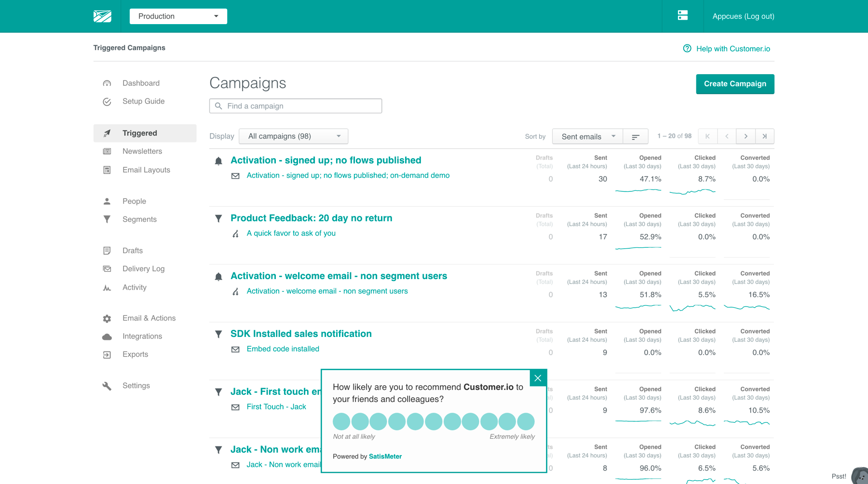
Task: Open the apps grid icon in the top bar
Action: (683, 15)
